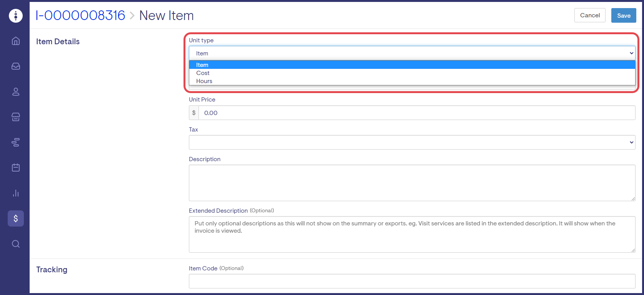Expand the Tax dropdown
Screen dimensions: 644x295
(x=412, y=142)
